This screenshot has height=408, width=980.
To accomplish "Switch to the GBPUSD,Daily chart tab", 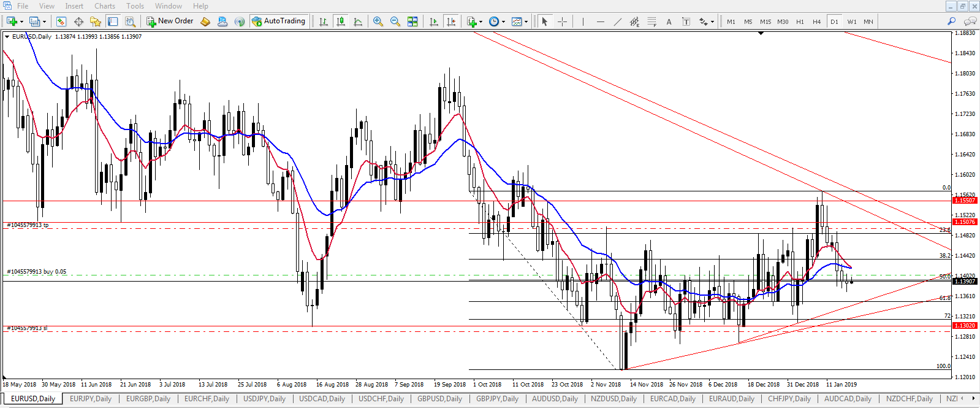I will tap(439, 399).
